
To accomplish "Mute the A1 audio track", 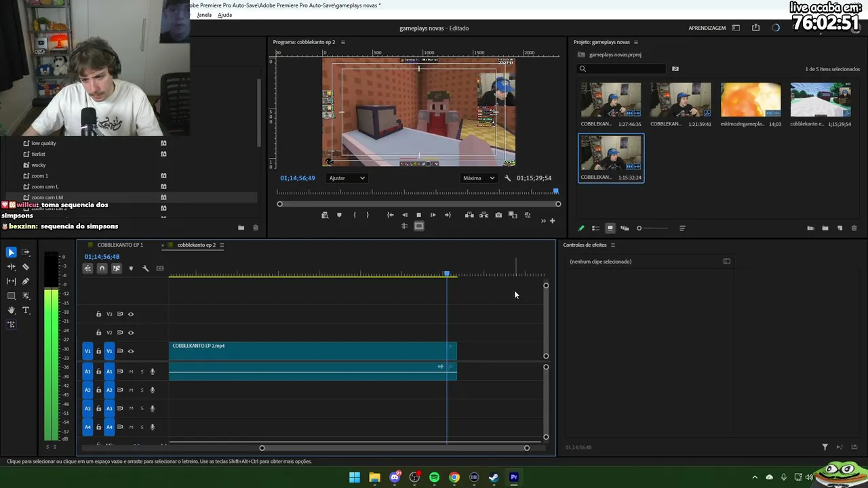I will tap(131, 371).
